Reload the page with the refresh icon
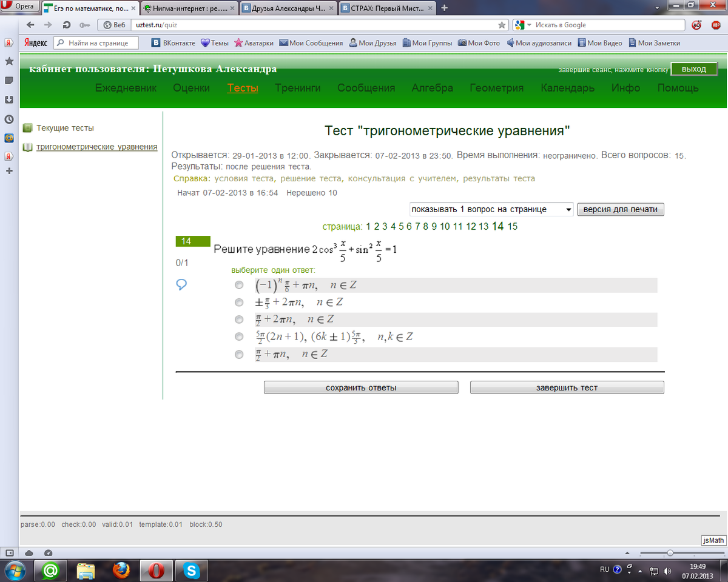 tap(67, 25)
